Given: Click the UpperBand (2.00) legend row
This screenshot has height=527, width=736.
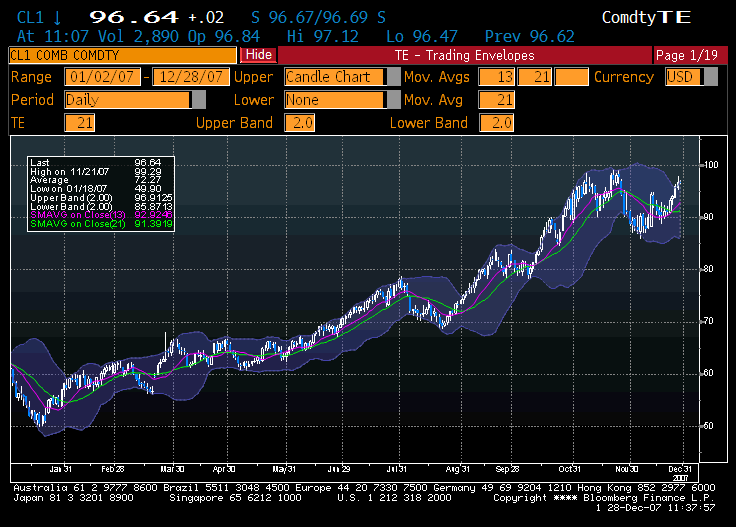Looking at the screenshot, I should click(x=100, y=197).
